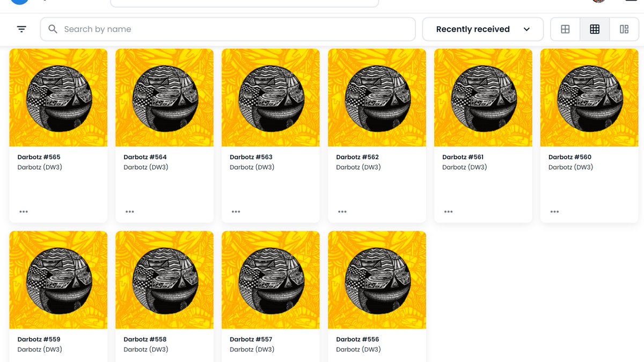Open Darbotz (DW3) collection under #559

(x=40, y=350)
